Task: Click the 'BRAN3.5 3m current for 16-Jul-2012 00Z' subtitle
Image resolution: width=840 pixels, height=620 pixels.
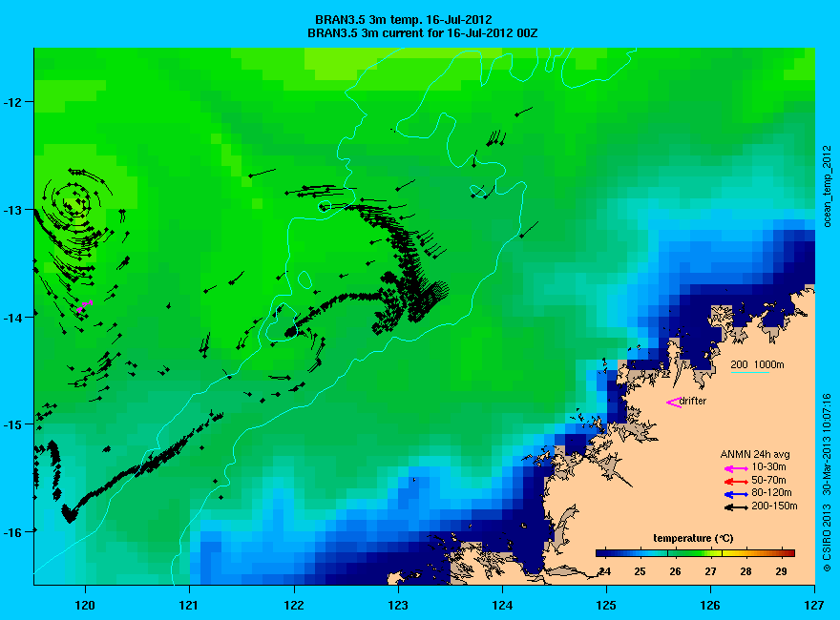Action: pyautogui.click(x=422, y=33)
